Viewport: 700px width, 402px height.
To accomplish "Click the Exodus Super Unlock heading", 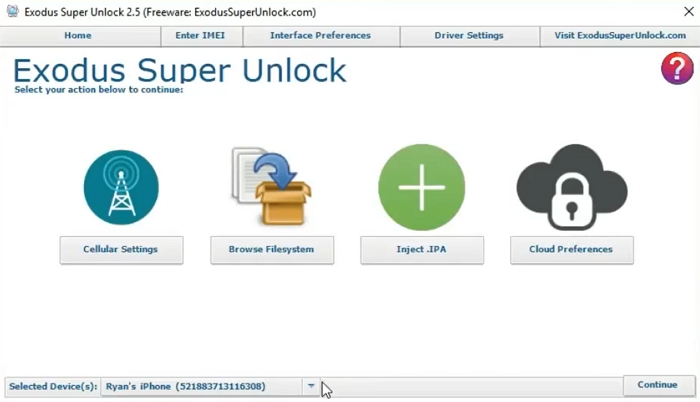I will click(x=179, y=71).
